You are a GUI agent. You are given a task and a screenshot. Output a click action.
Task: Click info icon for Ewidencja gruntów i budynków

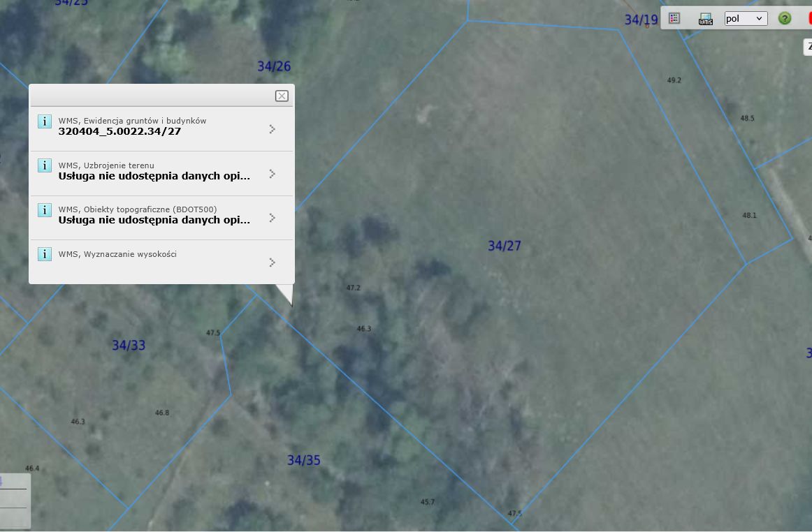click(45, 121)
